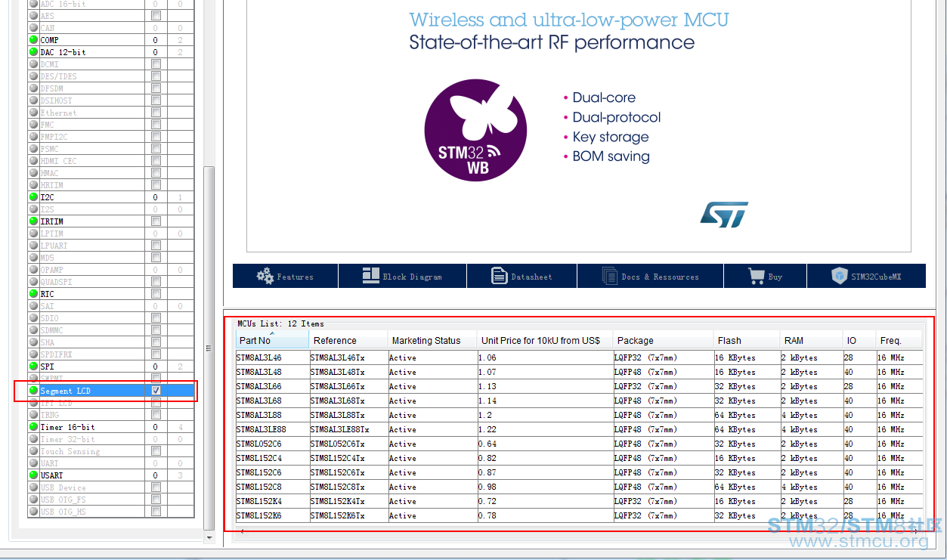The width and height of the screenshot is (947, 560).
Task: Launch STM32CubeMX button
Action: (866, 276)
